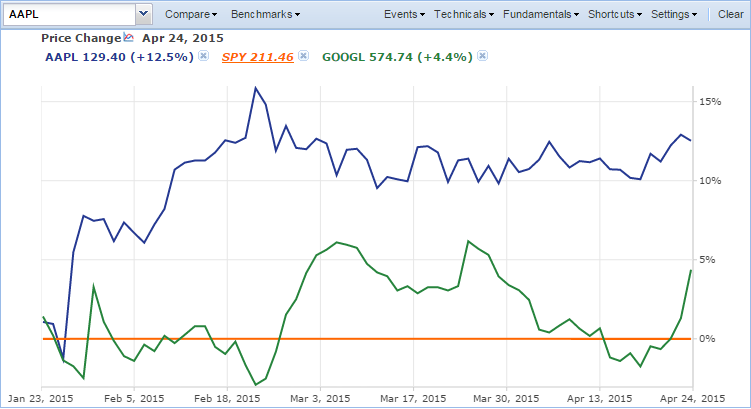Click the Price Change label
751x409 pixels.
(81, 38)
